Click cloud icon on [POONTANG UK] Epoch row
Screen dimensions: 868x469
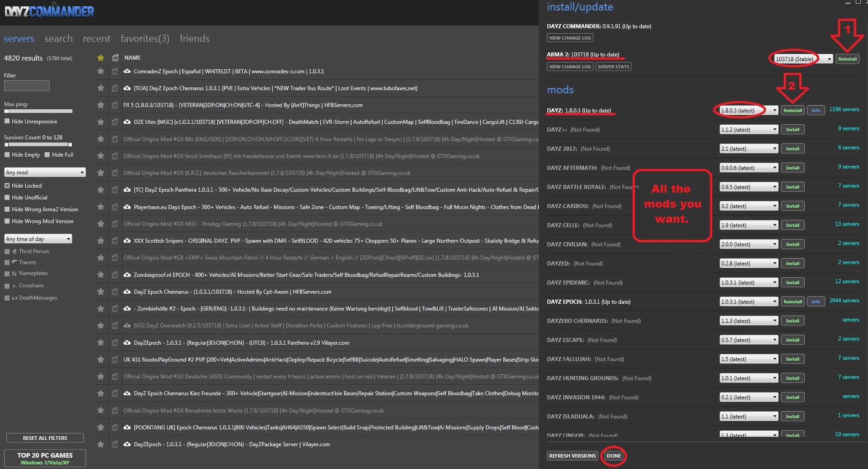pyautogui.click(x=127, y=427)
